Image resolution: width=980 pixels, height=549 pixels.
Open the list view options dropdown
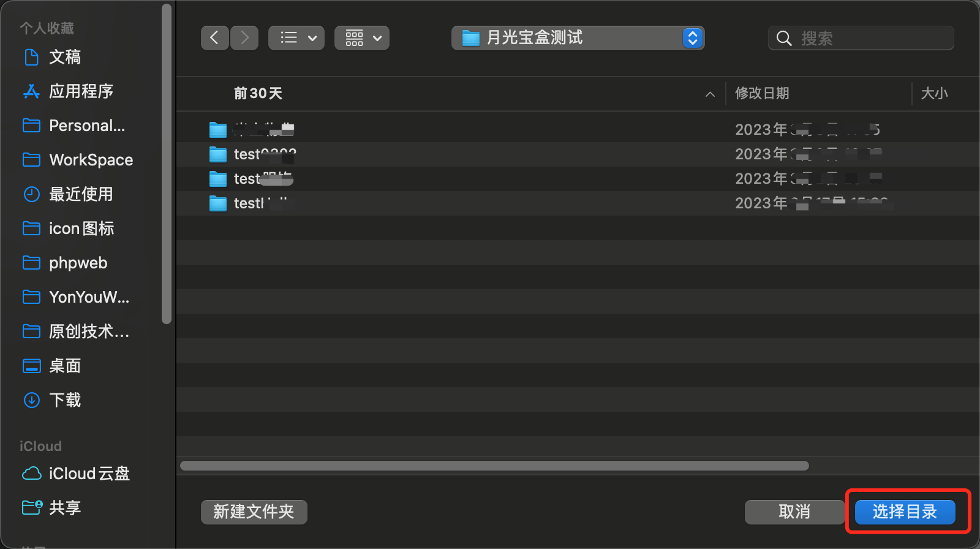click(x=296, y=38)
